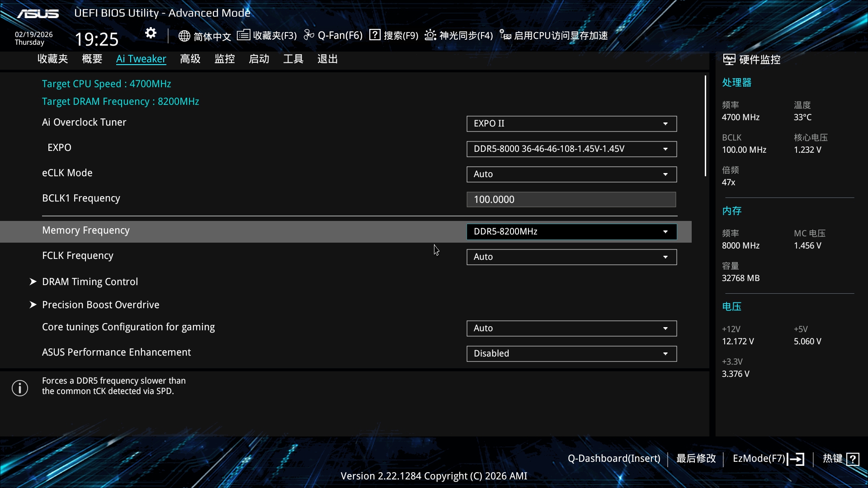868x488 pixels.
Task: Expand the DRAM Timing Control submenu
Action: point(90,282)
